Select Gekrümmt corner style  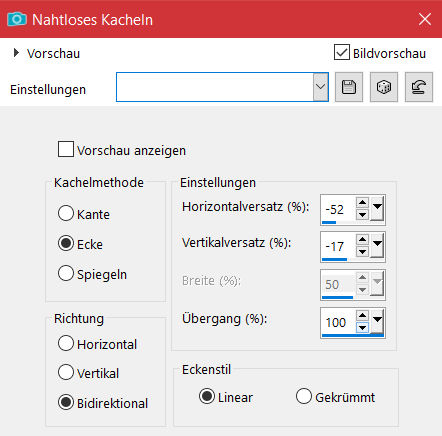tap(304, 396)
